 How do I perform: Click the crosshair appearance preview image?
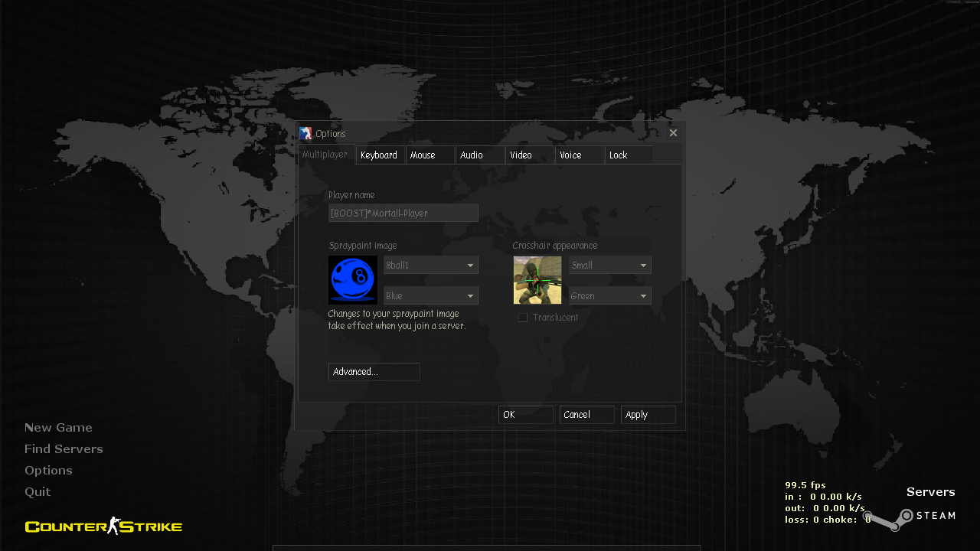point(537,279)
